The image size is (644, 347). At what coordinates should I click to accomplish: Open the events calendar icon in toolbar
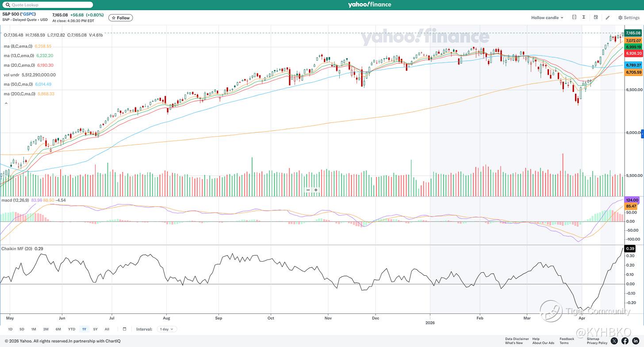[596, 17]
